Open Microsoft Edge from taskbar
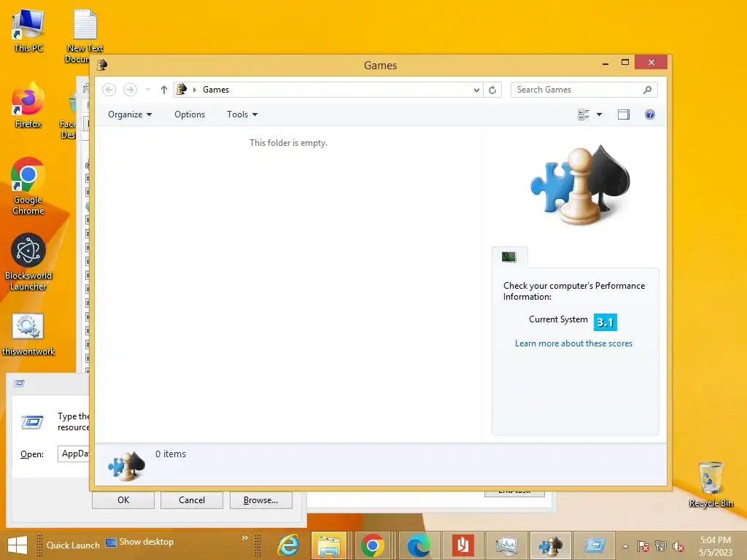 point(418,545)
